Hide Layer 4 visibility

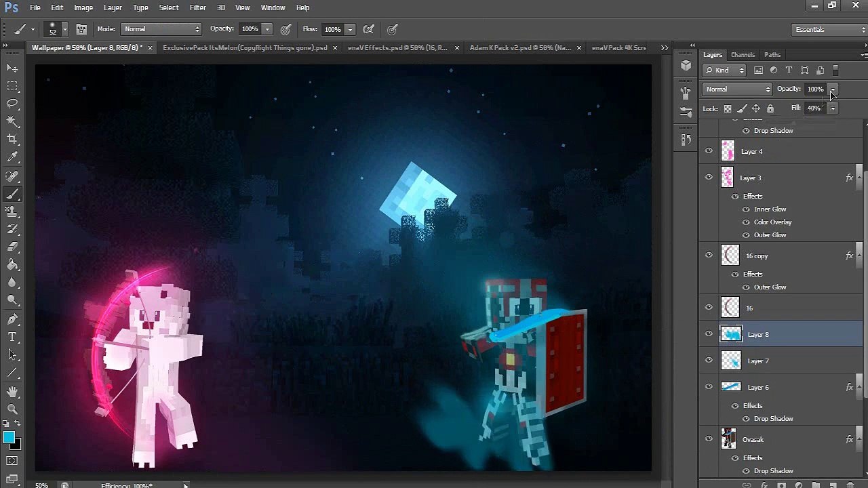[709, 151]
